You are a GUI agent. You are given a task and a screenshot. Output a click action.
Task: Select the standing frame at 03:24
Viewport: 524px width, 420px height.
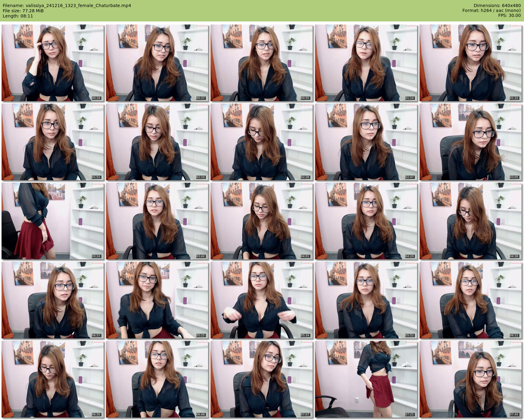point(53,221)
